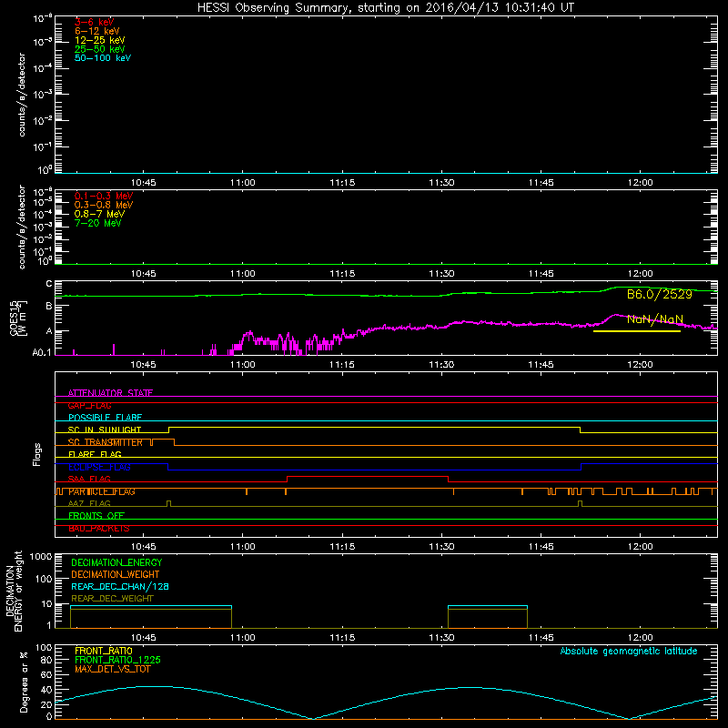Click the yellow flare interval bar
Image resolution: width=728 pixels, height=728 pixels.
tap(637, 331)
